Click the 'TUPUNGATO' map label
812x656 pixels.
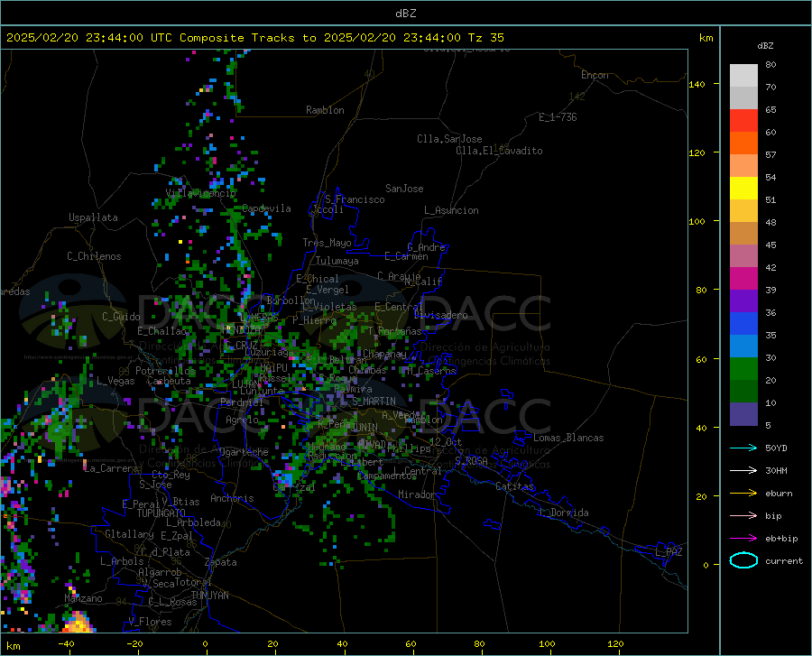pos(161,513)
